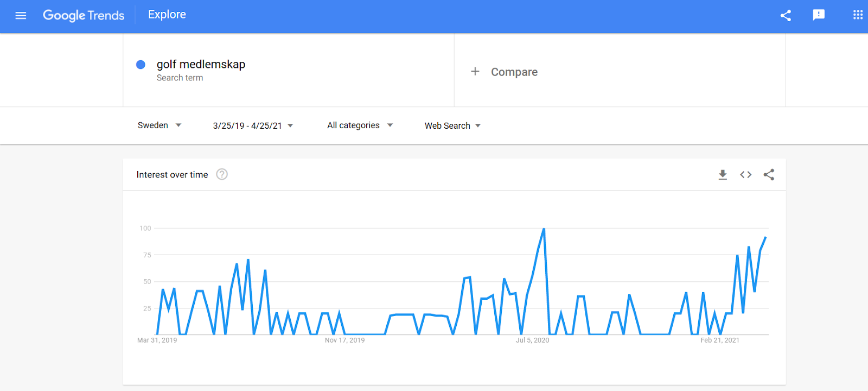Open the Sweden region dropdown
This screenshot has height=391, width=868.
point(159,125)
